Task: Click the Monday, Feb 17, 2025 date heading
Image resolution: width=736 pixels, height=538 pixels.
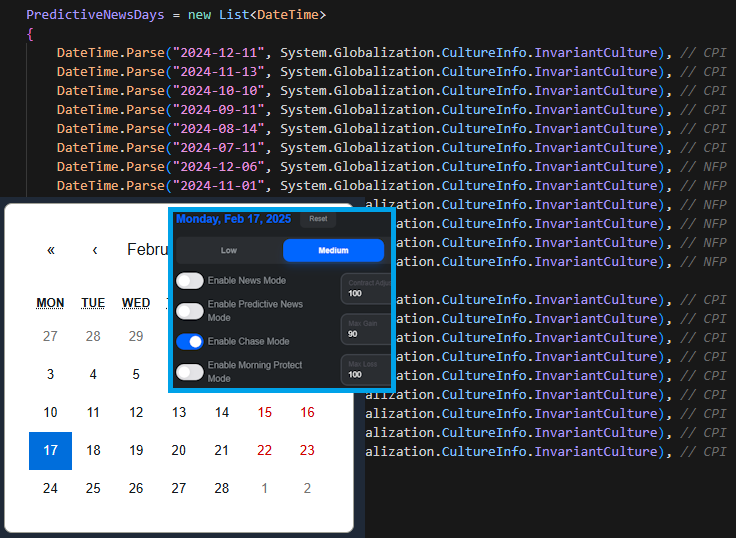Action: coord(233,219)
